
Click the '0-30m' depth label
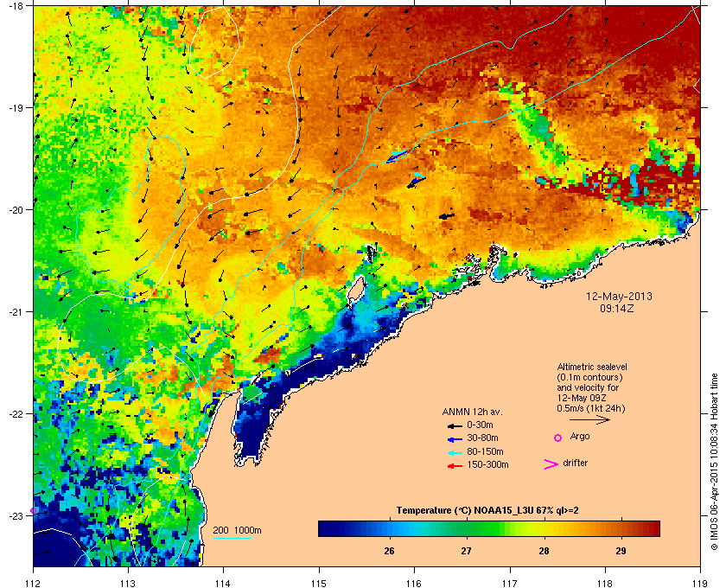(x=480, y=425)
